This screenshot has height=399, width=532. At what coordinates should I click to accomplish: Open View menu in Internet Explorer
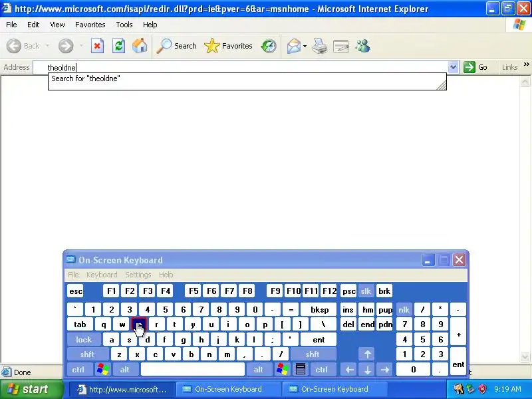click(x=57, y=25)
